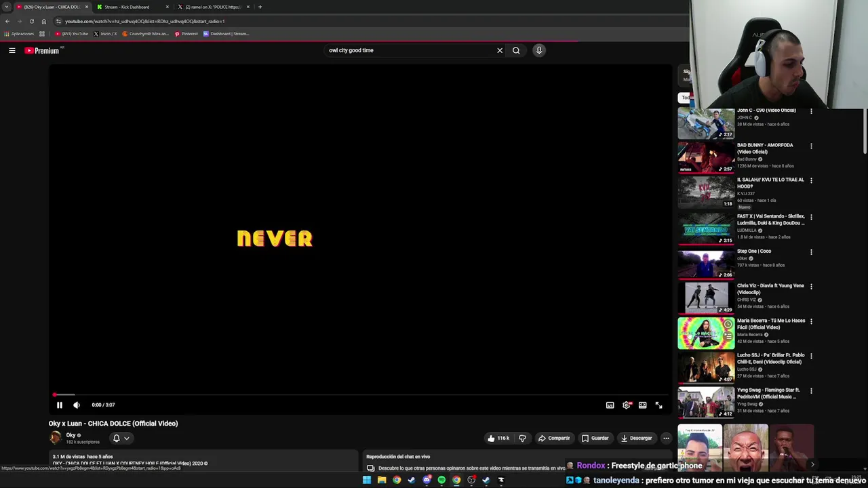Open the Oky channel name link

(71, 435)
